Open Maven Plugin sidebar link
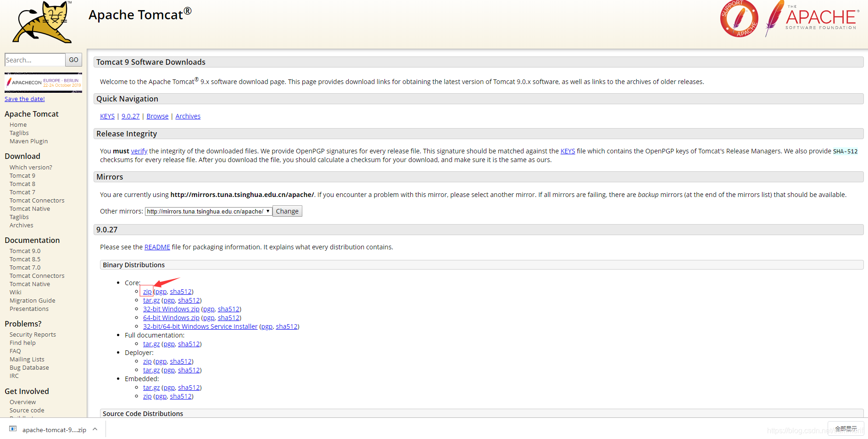 click(28, 141)
